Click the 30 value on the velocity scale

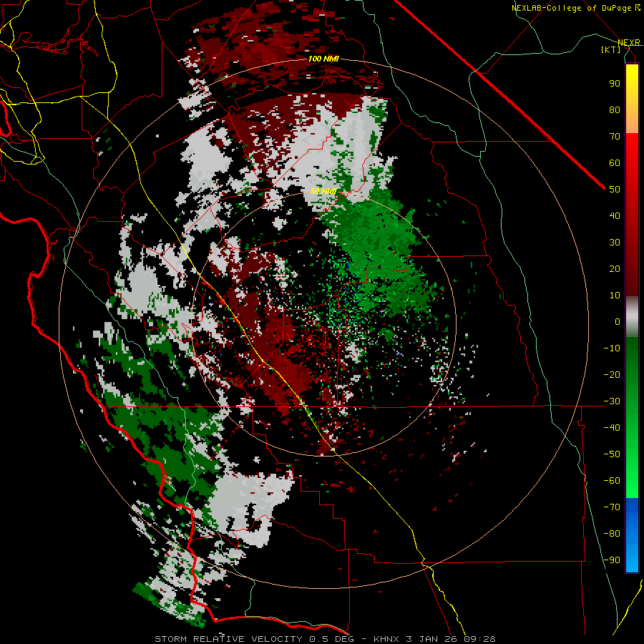point(615,243)
